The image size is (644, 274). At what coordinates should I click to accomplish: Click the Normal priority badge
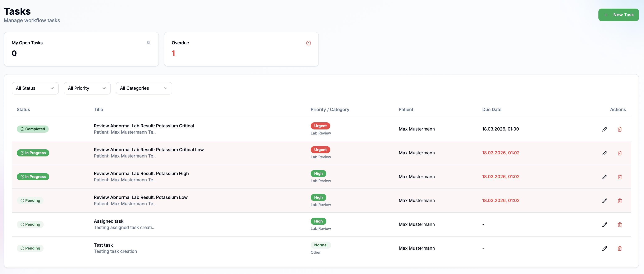pos(321,245)
